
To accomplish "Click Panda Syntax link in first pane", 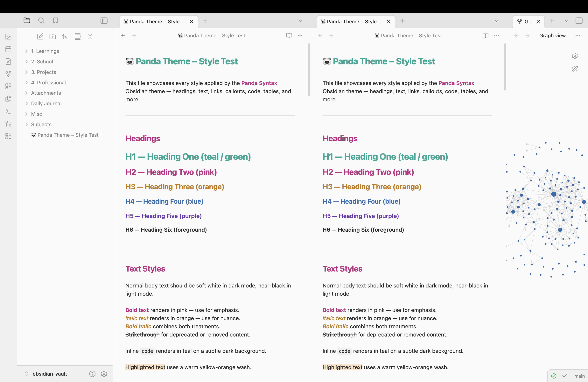I will pyautogui.click(x=259, y=83).
